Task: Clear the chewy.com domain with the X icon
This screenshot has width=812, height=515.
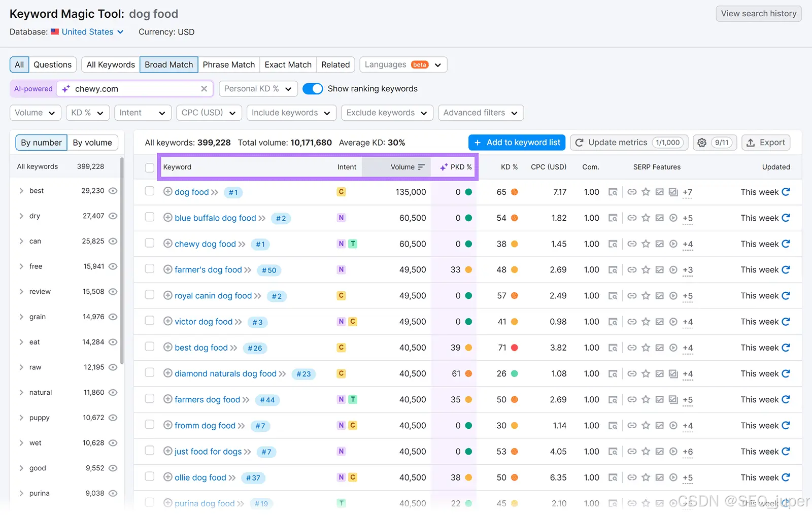Action: (x=204, y=89)
